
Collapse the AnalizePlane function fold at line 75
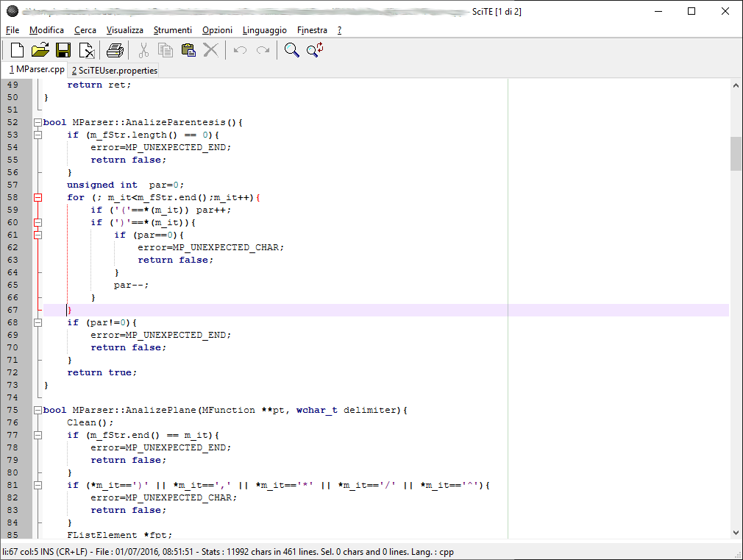[x=38, y=410]
